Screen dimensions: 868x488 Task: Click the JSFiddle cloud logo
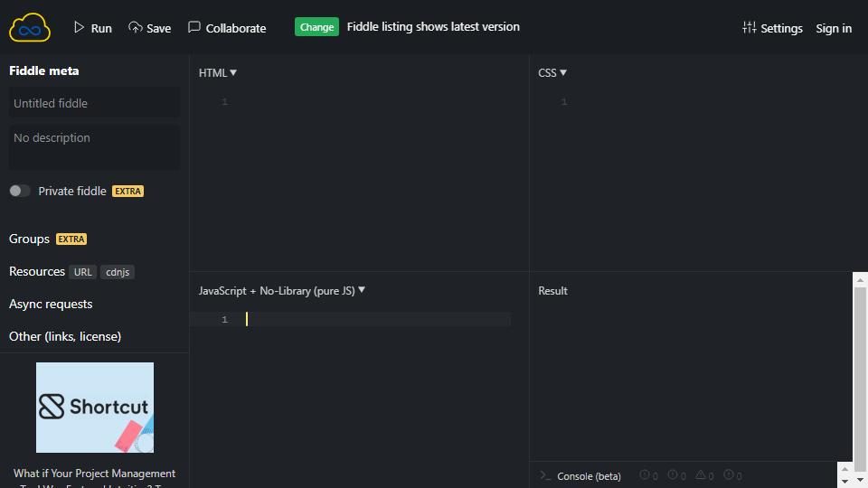pyautogui.click(x=30, y=28)
